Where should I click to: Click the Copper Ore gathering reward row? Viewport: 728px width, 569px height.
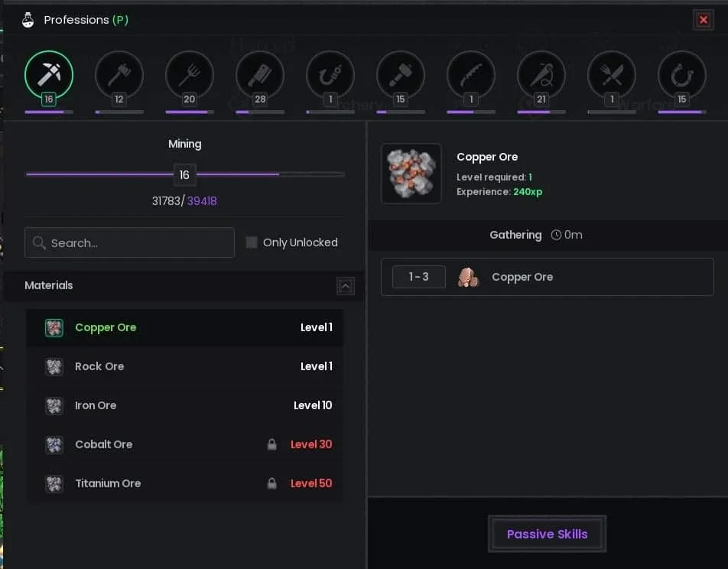click(547, 277)
